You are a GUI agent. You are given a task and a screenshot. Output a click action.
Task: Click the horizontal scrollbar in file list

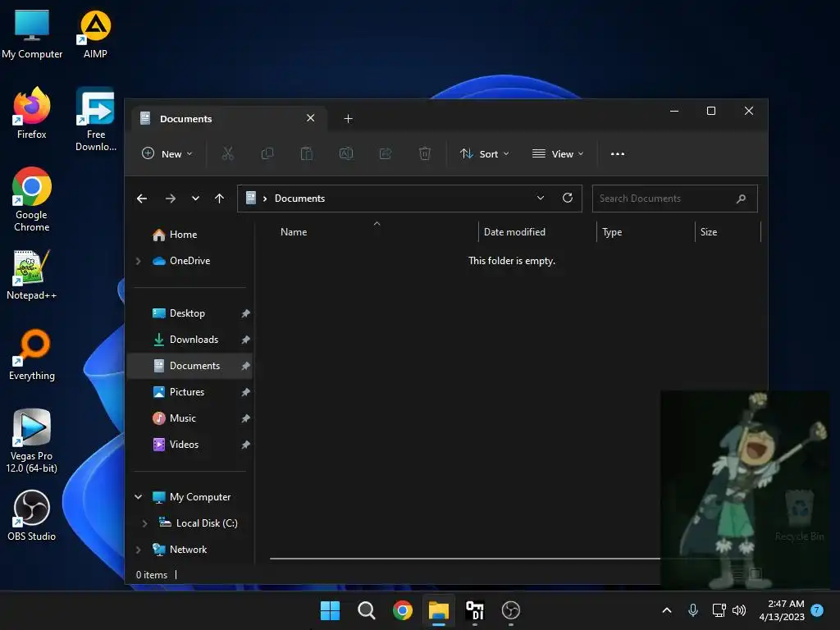pos(465,558)
